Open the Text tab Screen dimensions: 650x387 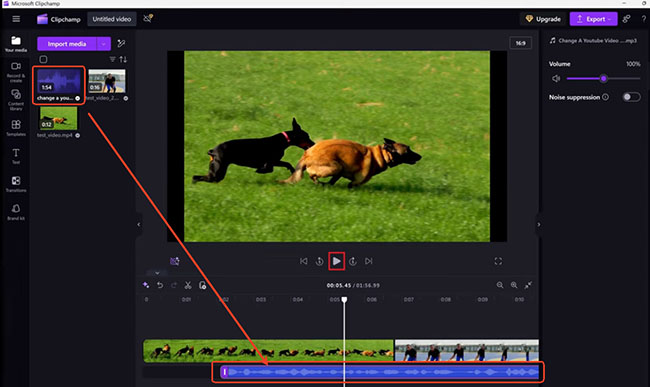coord(16,156)
